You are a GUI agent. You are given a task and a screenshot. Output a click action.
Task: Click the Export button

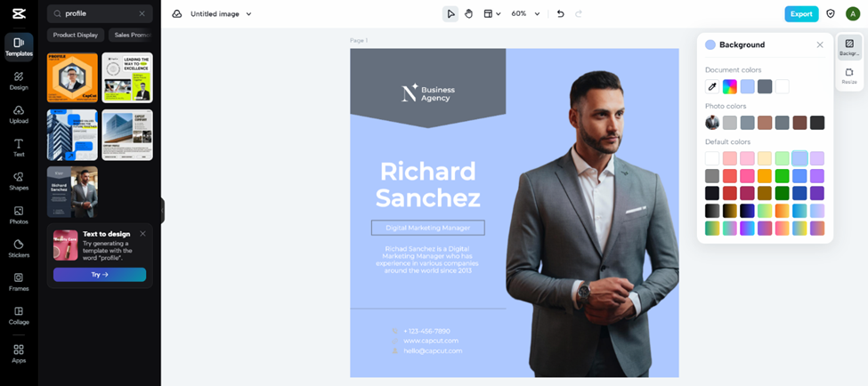[x=801, y=14]
